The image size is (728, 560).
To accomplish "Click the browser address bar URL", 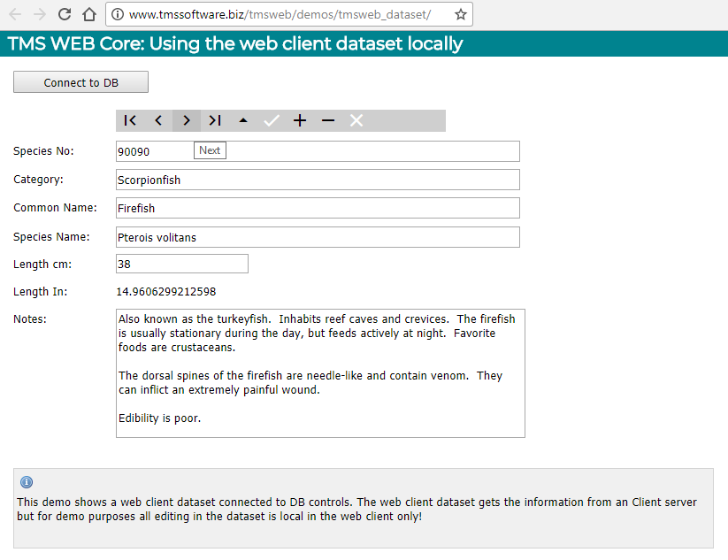I will tap(280, 14).
